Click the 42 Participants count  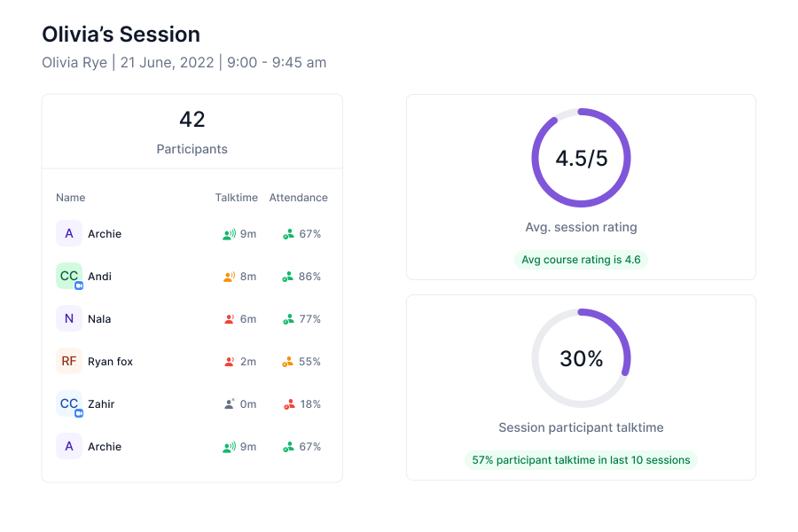[192, 120]
